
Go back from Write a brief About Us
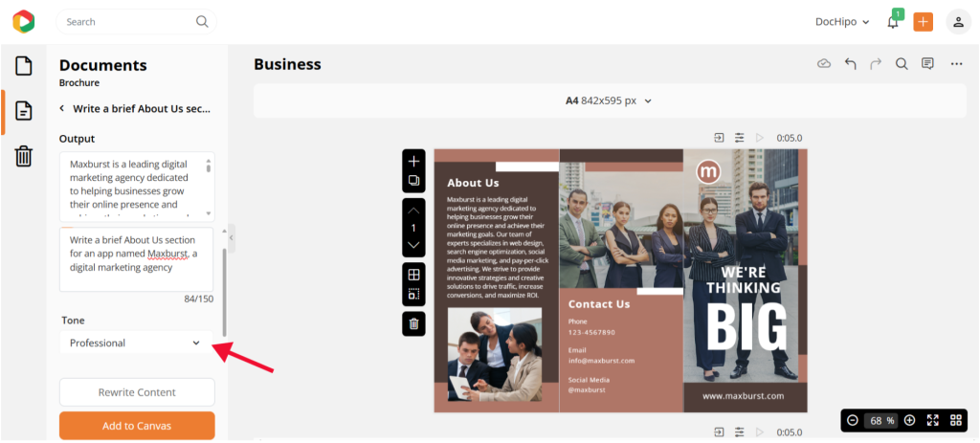click(62, 108)
